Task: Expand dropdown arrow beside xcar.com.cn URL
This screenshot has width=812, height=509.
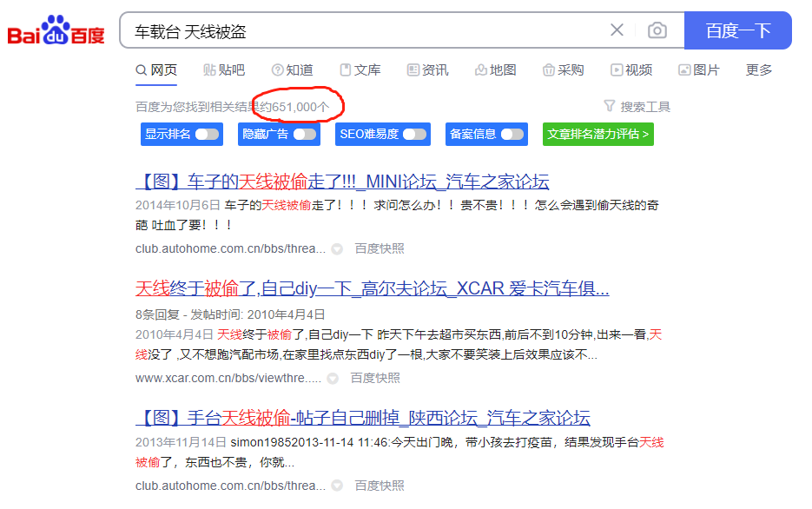Action: click(333, 379)
